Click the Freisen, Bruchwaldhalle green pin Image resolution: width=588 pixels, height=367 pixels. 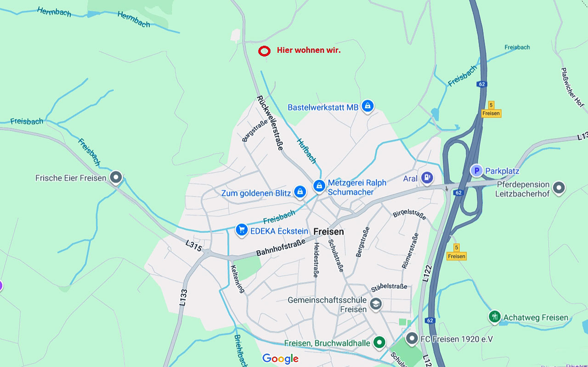point(379,342)
